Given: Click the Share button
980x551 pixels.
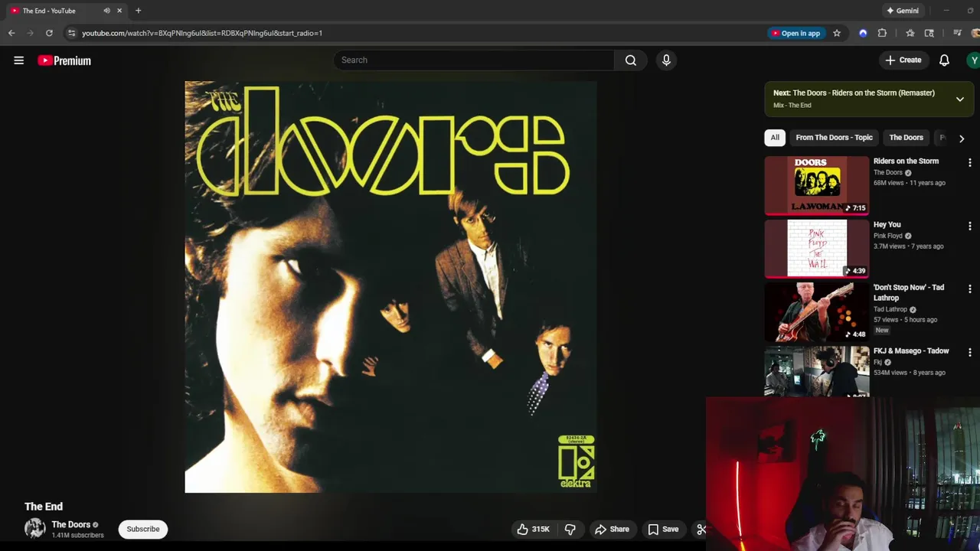Looking at the screenshot, I should click(x=612, y=529).
